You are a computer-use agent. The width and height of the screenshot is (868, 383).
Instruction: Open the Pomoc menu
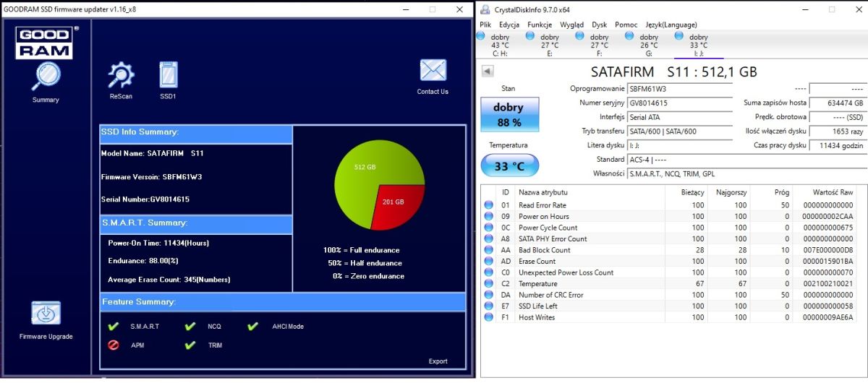pos(626,25)
